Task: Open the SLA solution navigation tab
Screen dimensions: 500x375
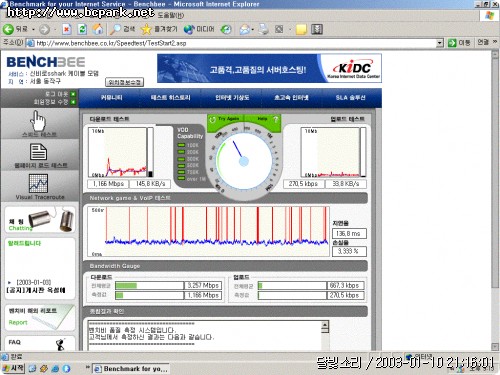Action: coord(350,97)
